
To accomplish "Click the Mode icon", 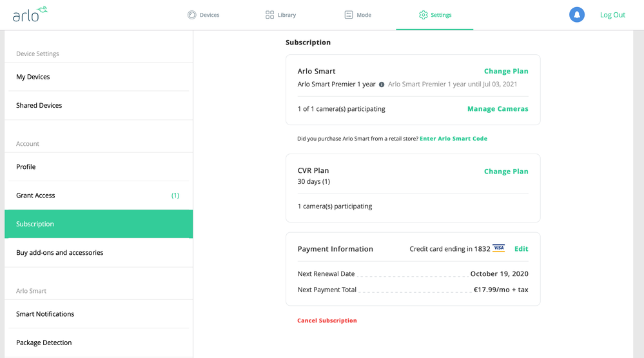I will pos(349,15).
